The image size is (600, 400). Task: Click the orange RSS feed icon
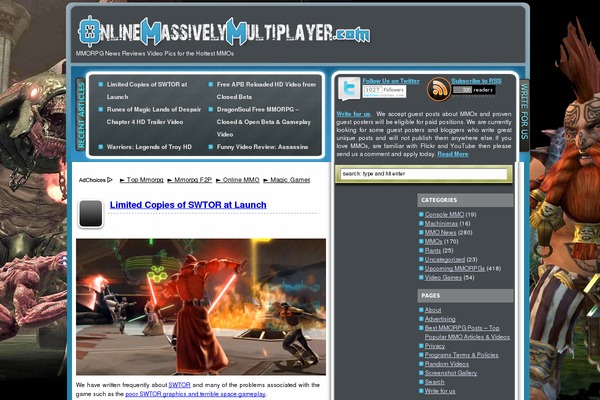coord(438,89)
